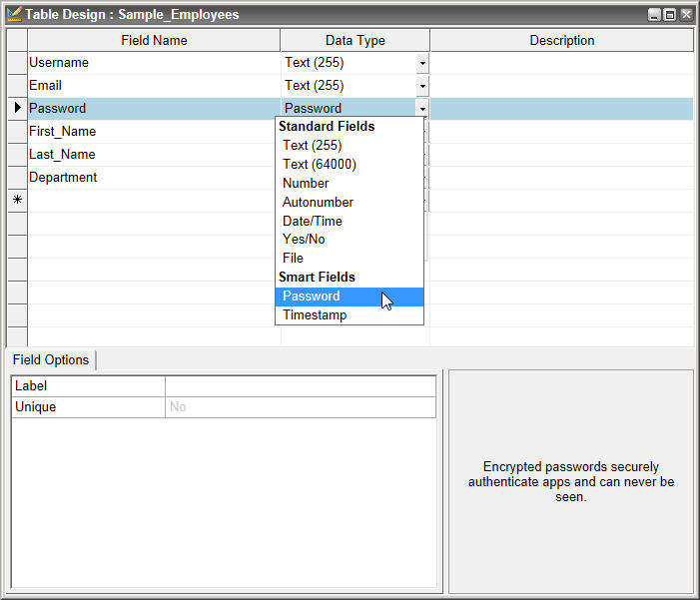Click the Table Design pencil icon in title bar
The image size is (700, 600).
point(14,15)
